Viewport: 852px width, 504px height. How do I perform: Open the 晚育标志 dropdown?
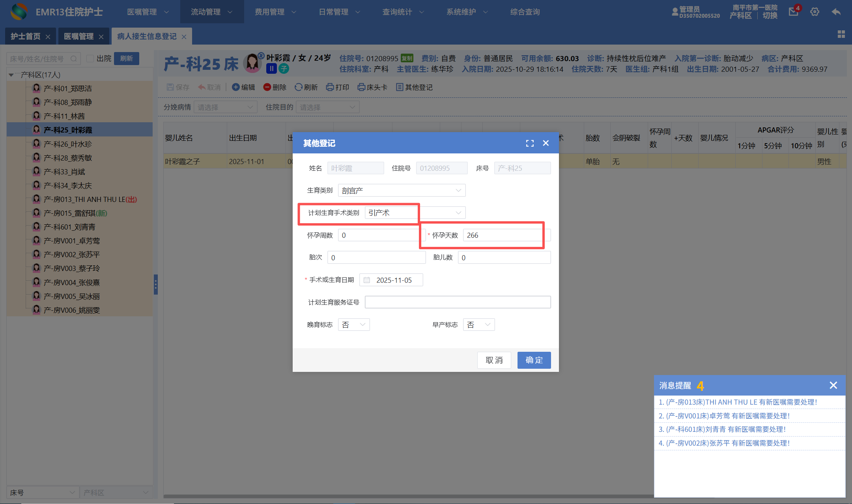tap(354, 325)
